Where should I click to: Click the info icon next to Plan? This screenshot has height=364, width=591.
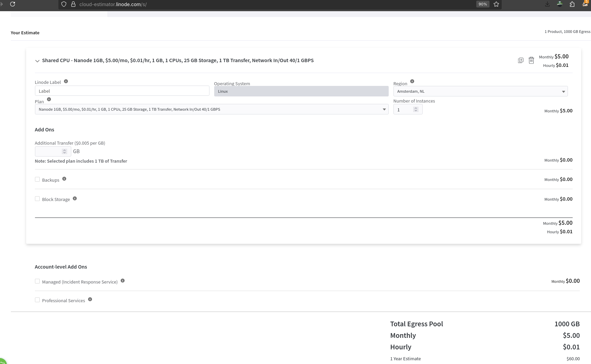pyautogui.click(x=49, y=99)
